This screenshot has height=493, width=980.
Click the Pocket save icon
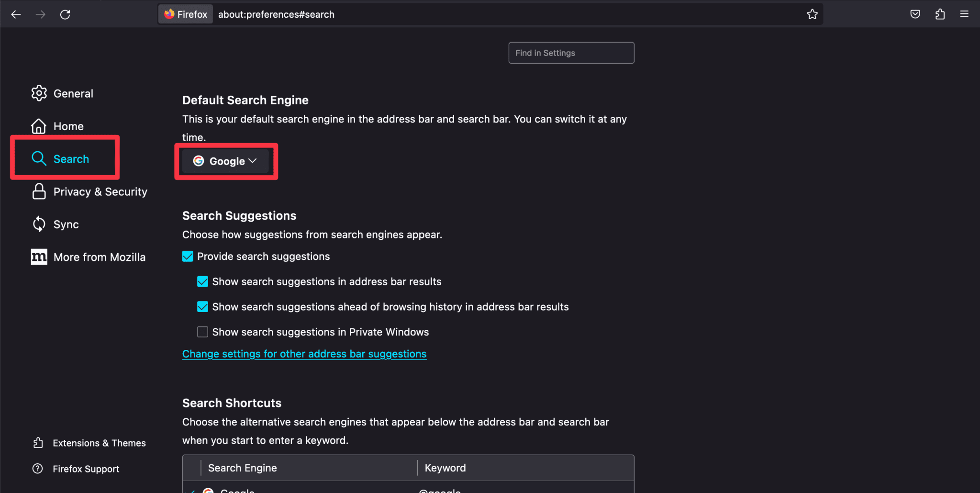[915, 14]
